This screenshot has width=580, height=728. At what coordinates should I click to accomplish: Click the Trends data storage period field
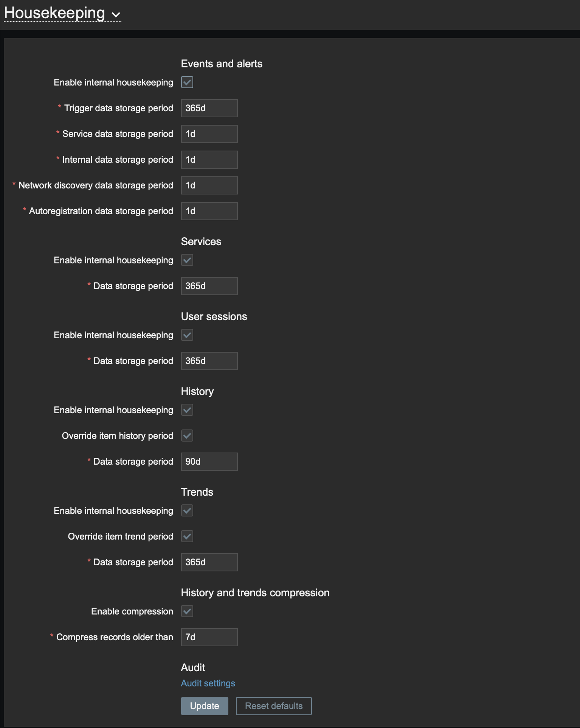tap(209, 562)
